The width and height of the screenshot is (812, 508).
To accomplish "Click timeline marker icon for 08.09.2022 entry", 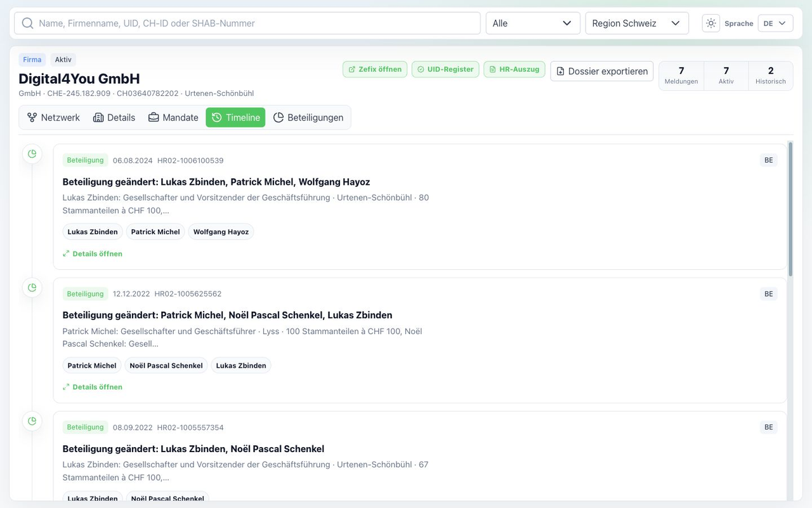I will 32,420.
